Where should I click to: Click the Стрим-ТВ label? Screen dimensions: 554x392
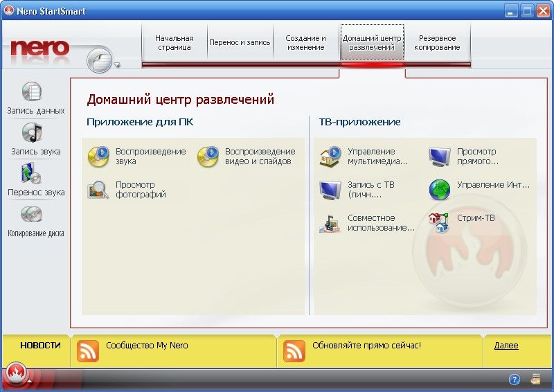click(476, 217)
